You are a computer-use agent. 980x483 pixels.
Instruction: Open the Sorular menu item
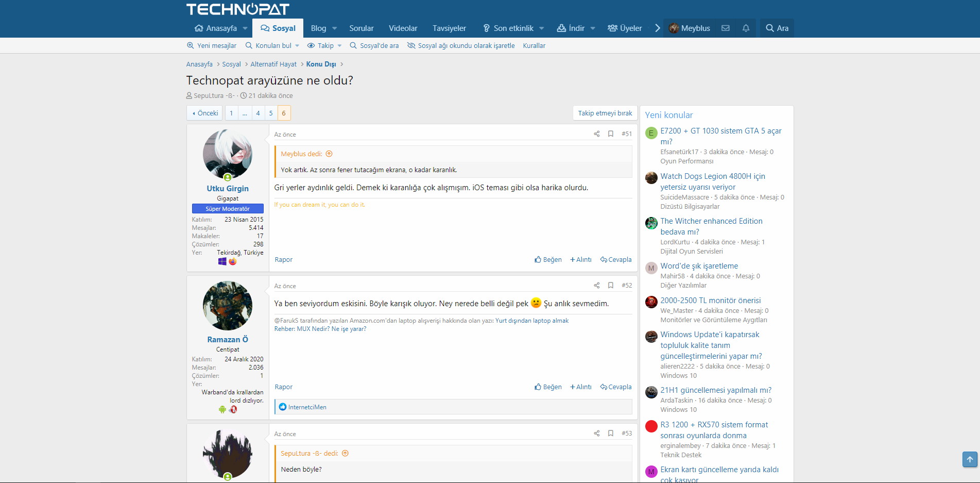click(362, 28)
